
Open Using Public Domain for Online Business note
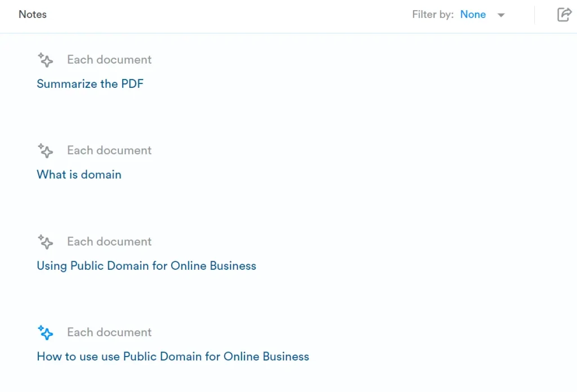click(147, 266)
